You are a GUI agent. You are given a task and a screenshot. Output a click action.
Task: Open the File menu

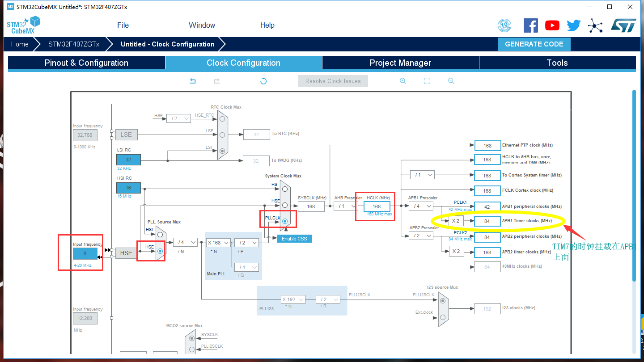pyautogui.click(x=123, y=25)
